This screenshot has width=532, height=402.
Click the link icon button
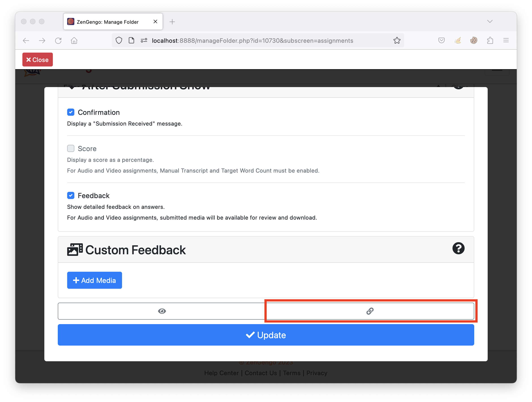tap(370, 311)
